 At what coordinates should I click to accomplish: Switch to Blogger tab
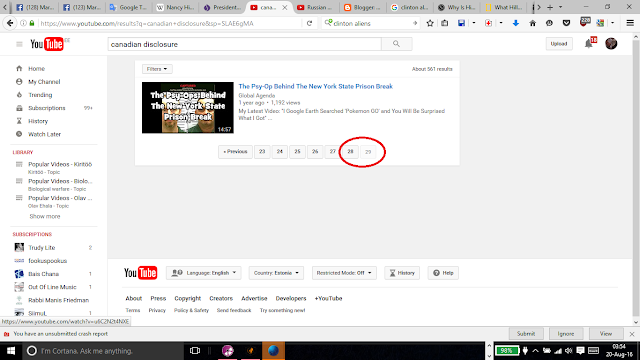pyautogui.click(x=362, y=7)
